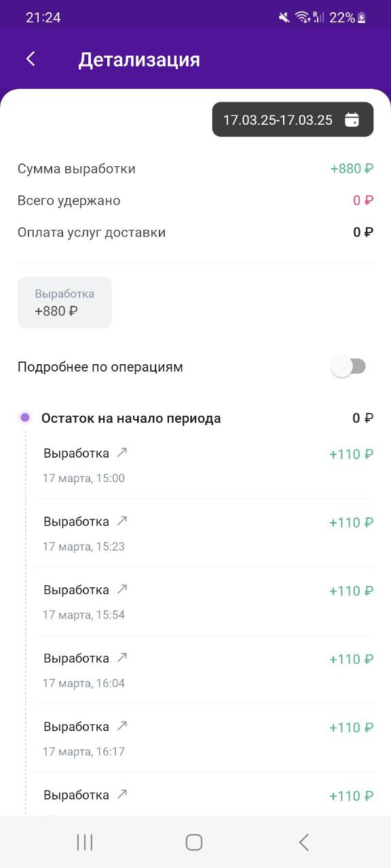The height and width of the screenshot is (868, 391).
Task: Open arrow icon for Выработка at 15:23
Action: point(122,521)
